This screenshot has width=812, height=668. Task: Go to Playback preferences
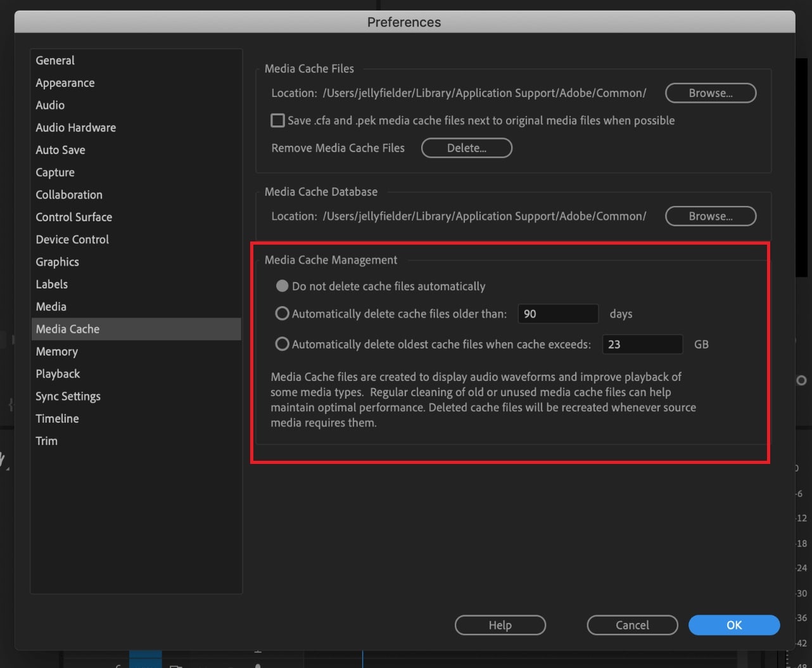(136, 374)
